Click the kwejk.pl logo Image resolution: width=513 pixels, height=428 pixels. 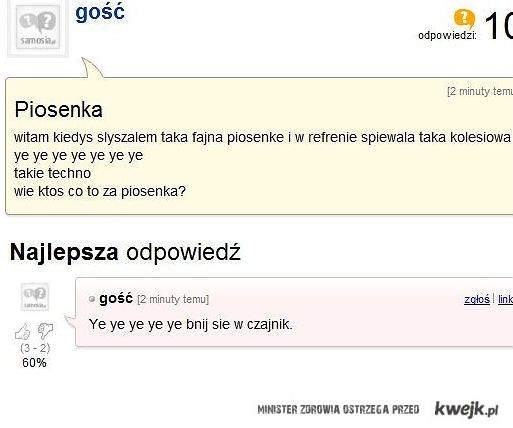[x=467, y=409]
